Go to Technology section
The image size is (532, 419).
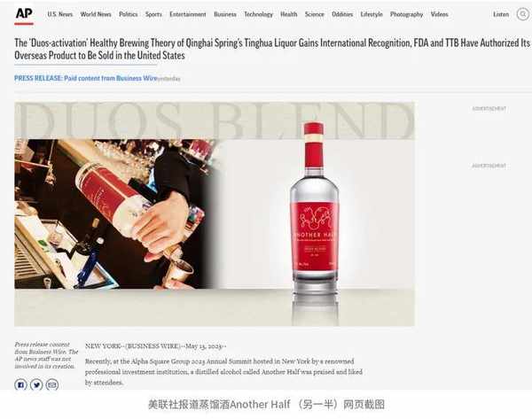pos(259,14)
